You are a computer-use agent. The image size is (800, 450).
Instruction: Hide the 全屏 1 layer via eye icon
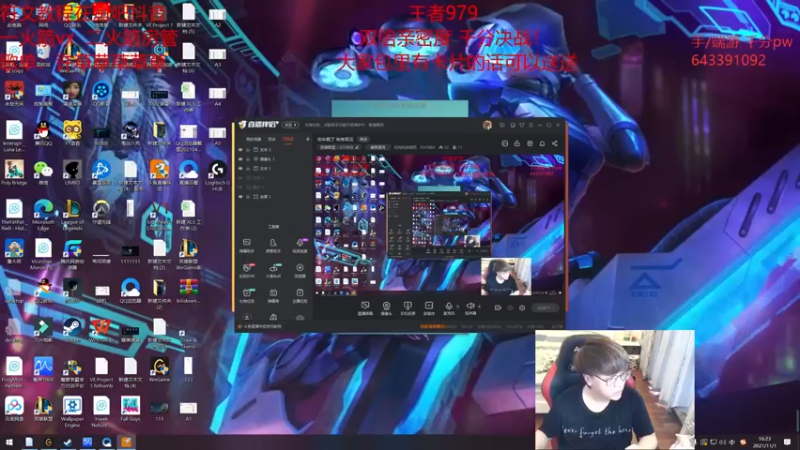point(240,196)
